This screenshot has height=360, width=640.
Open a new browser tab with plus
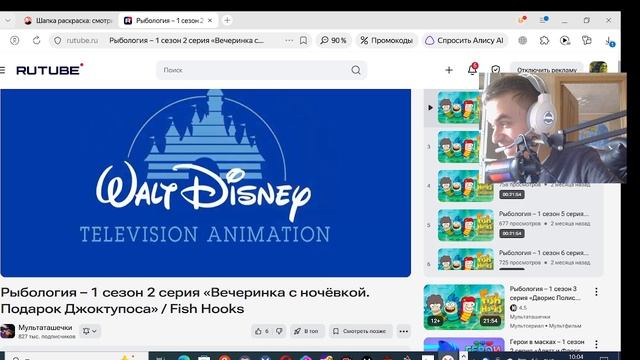(227, 20)
